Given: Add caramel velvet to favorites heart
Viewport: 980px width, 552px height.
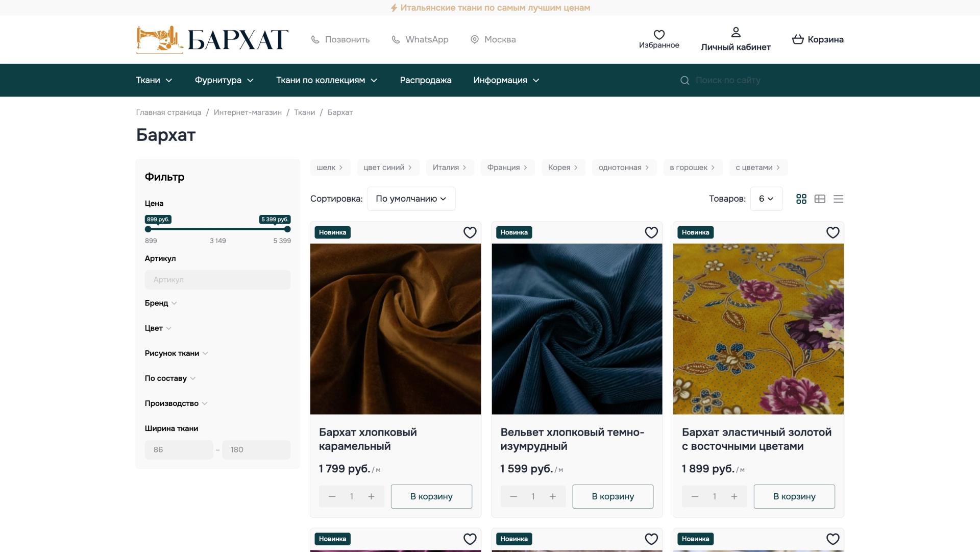Looking at the screenshot, I should tap(470, 233).
